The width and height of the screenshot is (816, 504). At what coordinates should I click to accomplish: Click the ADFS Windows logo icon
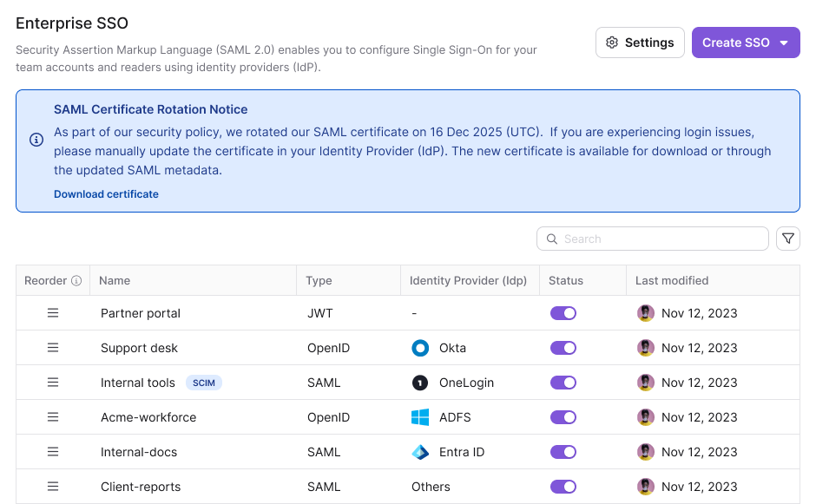tap(420, 417)
